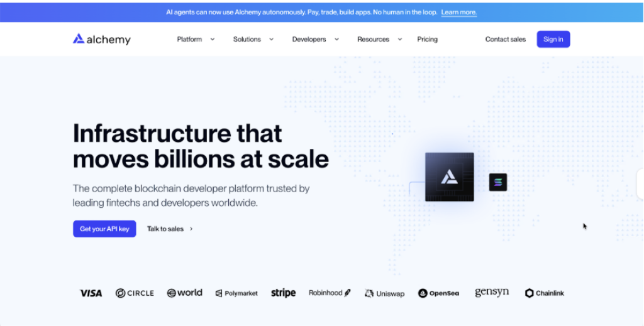
Task: Open the Resources dropdown menu
Action: pyautogui.click(x=379, y=39)
